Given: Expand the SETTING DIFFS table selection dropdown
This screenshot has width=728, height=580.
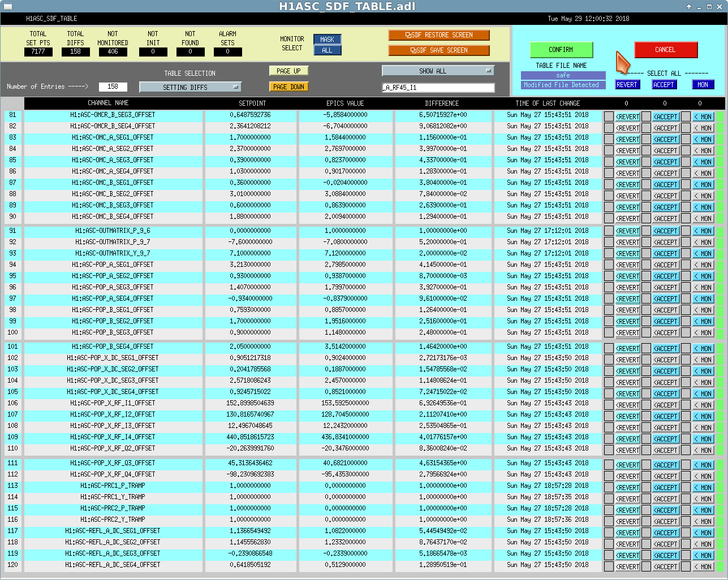Looking at the screenshot, I should tap(190, 87).
